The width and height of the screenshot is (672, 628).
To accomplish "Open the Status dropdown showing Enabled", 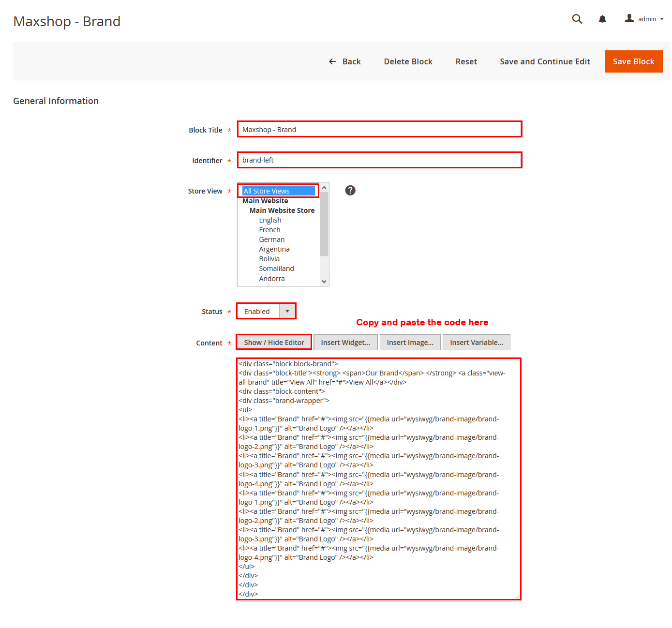I will [x=266, y=311].
